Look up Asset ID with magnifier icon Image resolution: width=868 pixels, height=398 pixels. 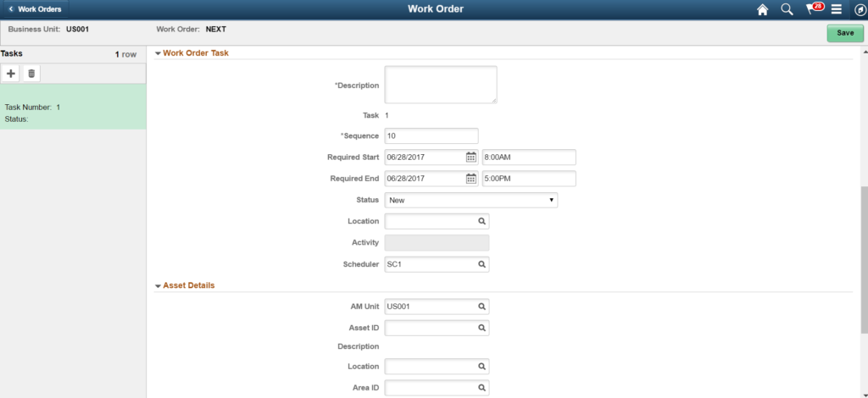481,328
